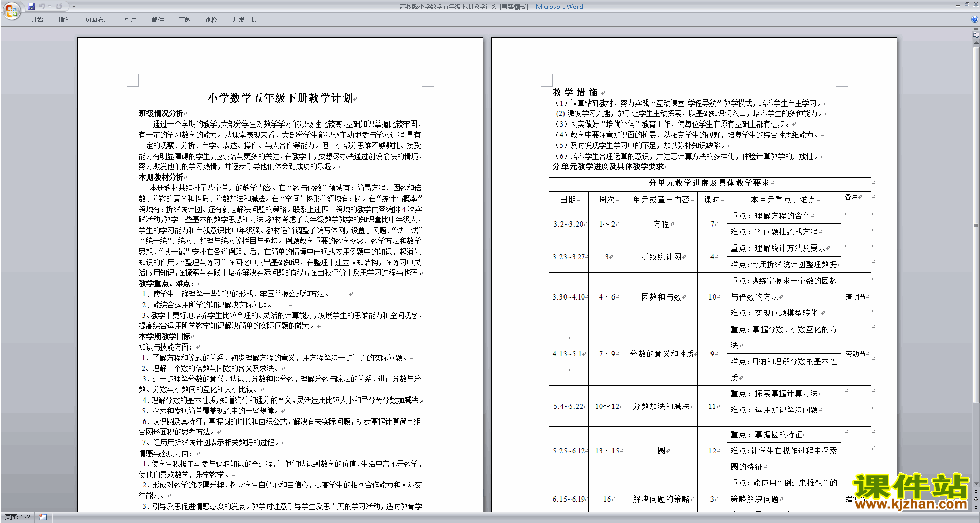This screenshot has width=980, height=523.
Task: Click the 分数的意义和性质 cell
Action: click(661, 354)
